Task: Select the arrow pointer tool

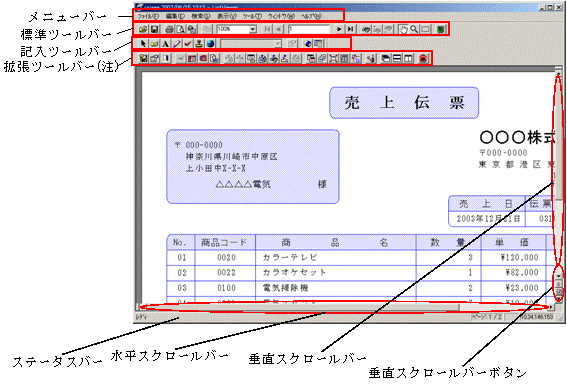Action: pyautogui.click(x=143, y=44)
